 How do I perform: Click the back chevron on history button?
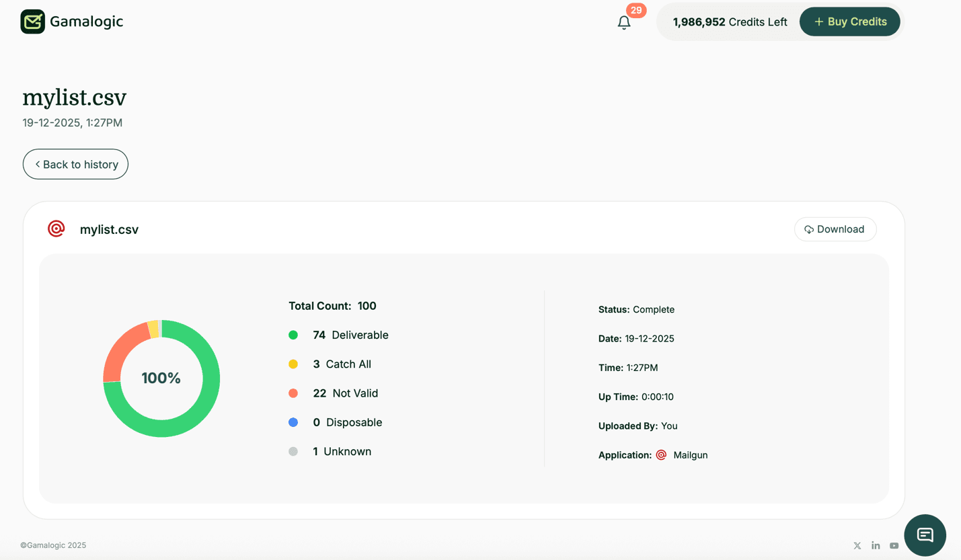37,163
